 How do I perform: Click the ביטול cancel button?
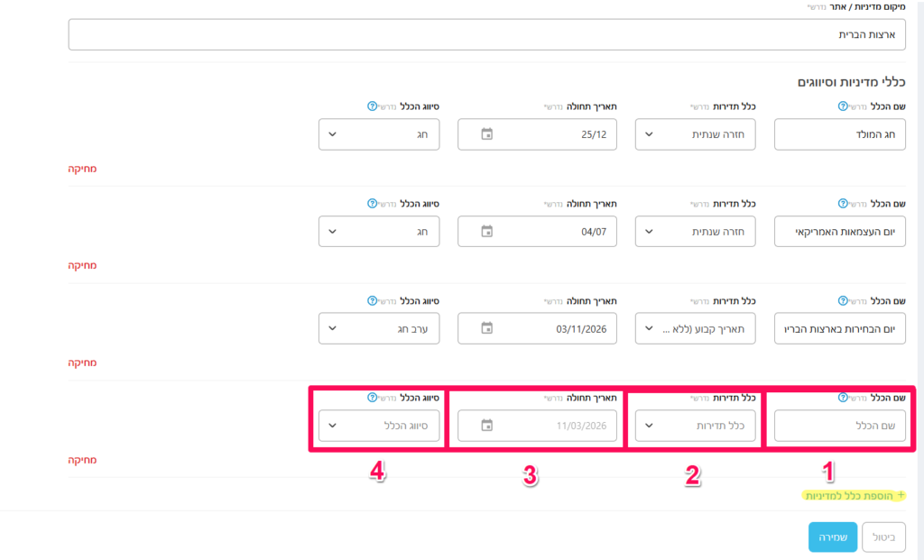pyautogui.click(x=883, y=537)
